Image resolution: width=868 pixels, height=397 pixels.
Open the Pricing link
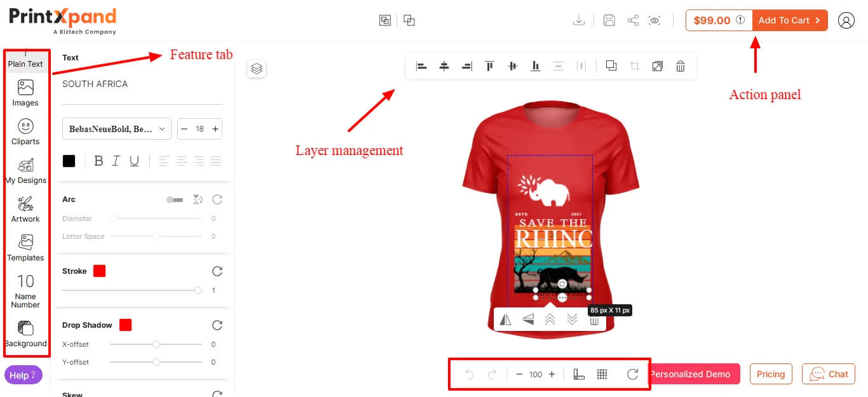(770, 374)
